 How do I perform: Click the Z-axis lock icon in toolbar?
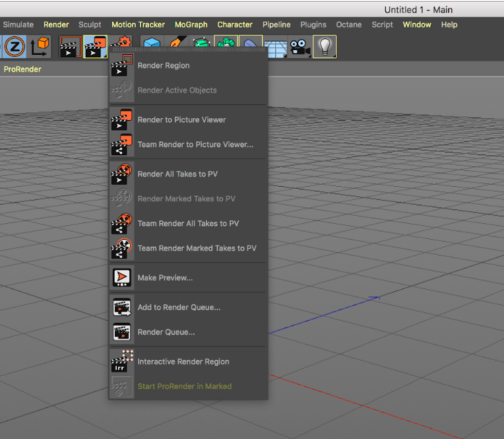tap(15, 47)
